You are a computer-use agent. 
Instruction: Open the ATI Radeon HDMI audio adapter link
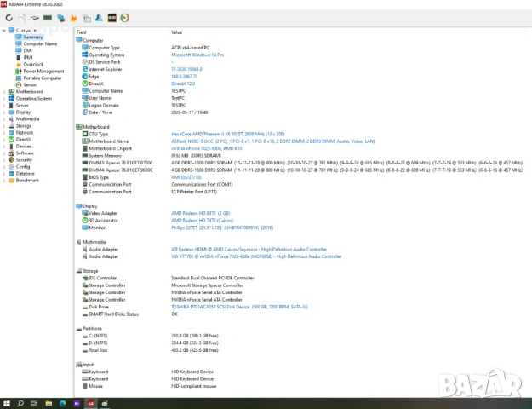(x=249, y=249)
